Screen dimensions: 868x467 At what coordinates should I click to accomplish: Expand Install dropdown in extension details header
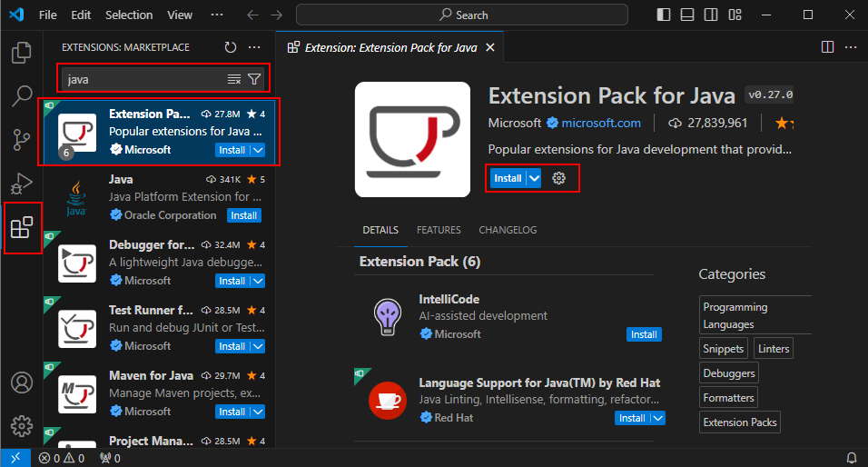click(x=534, y=178)
